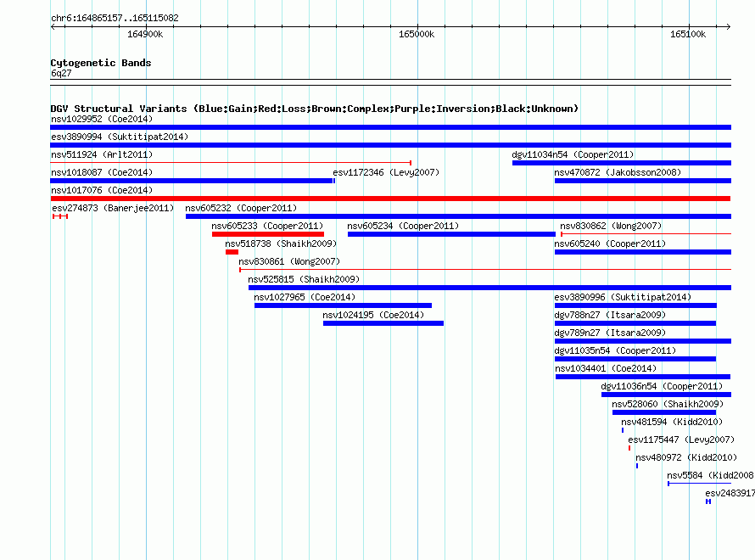This screenshot has height=560, width=755.
Task: Click nsv1034401 (Coe2014) label
Action: 606,368
